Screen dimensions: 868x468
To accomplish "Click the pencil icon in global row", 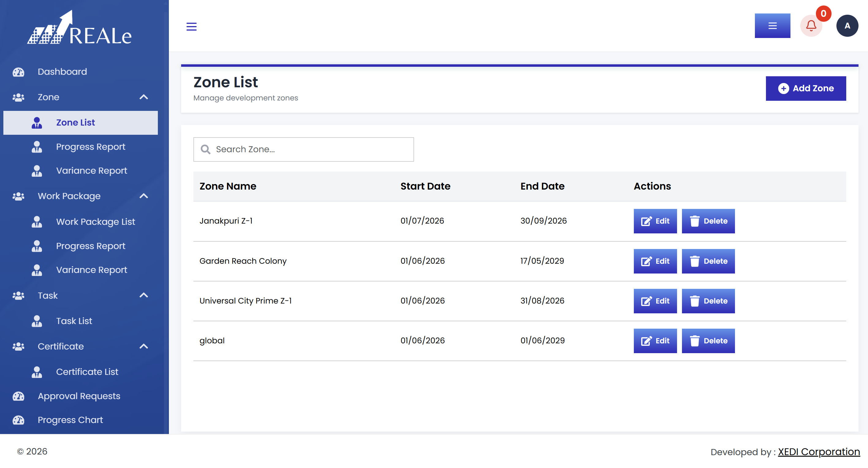I will click(646, 341).
